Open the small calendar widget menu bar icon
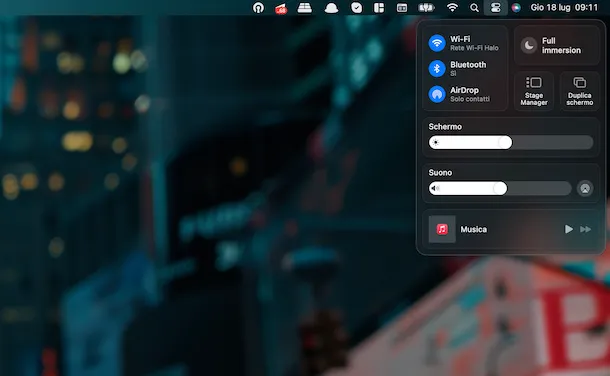This screenshot has width=610, height=376. (402, 7)
